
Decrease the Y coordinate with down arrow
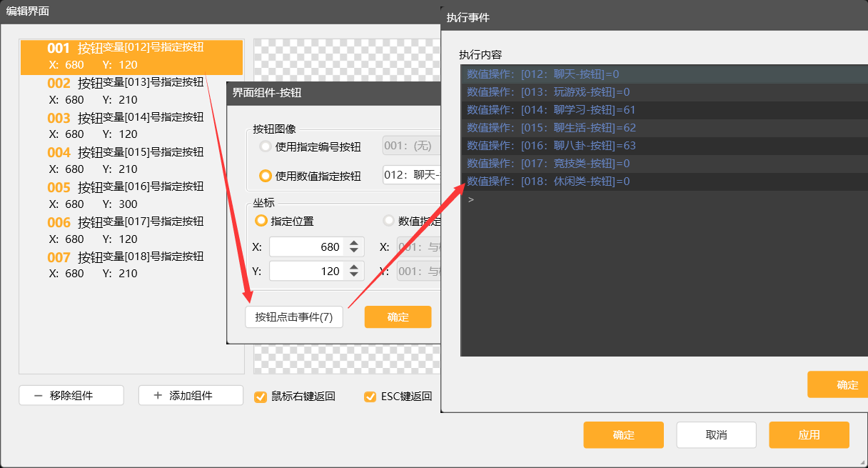click(354, 276)
